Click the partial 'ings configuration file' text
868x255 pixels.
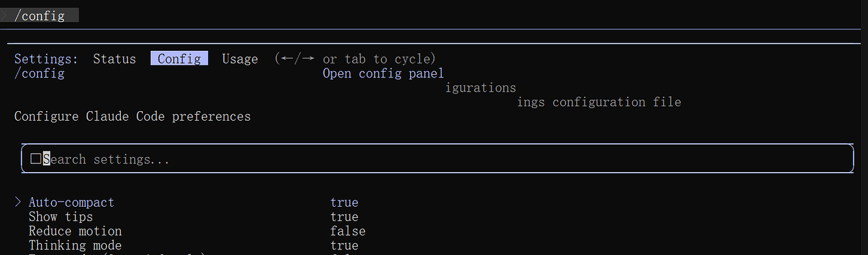(599, 102)
